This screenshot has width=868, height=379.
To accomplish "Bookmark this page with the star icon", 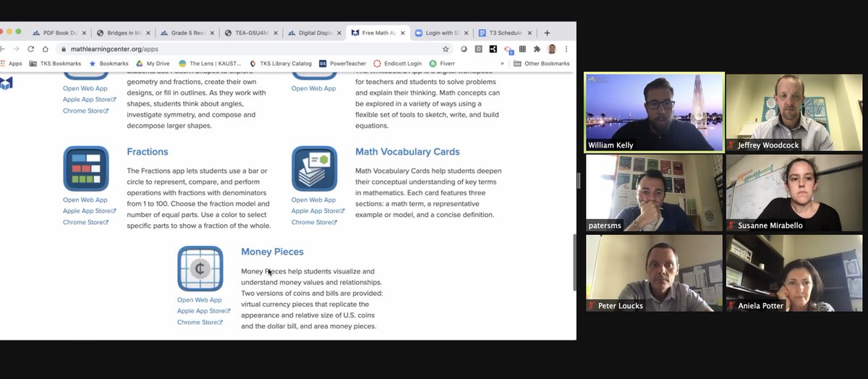I will 446,49.
